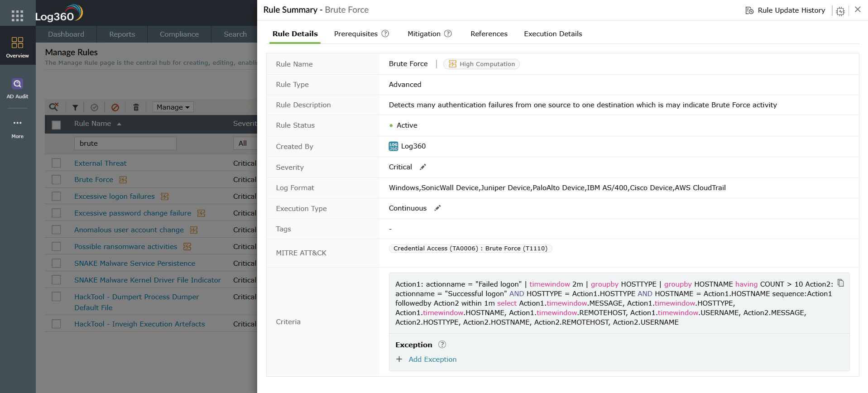The image size is (868, 393).
Task: Open Possible ransomware activities rule
Action: [126, 247]
